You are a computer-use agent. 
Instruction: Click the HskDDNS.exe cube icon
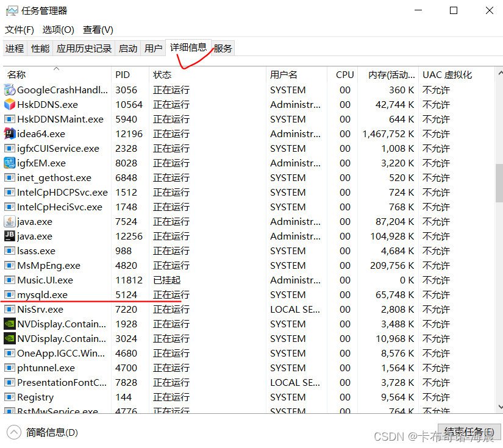point(10,105)
